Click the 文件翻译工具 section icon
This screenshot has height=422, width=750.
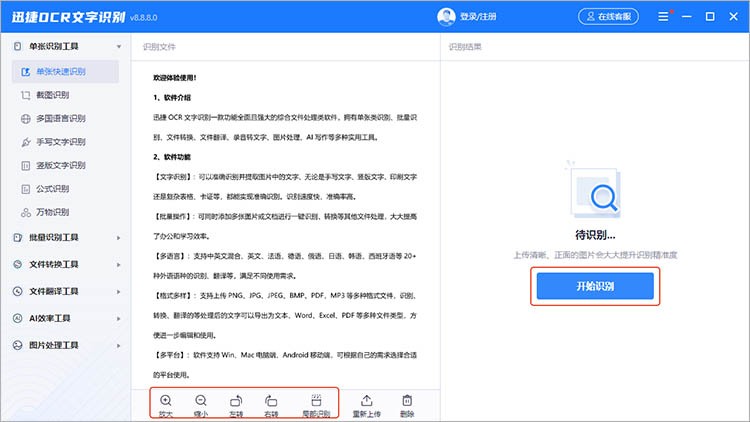click(x=18, y=291)
